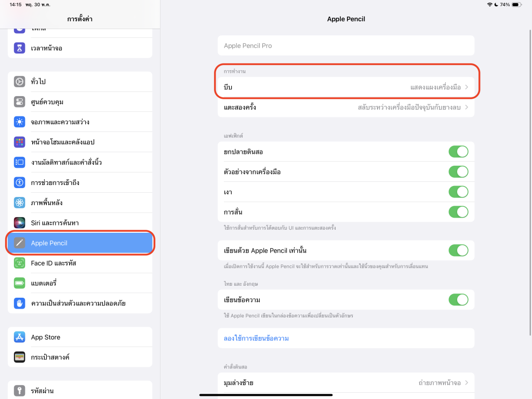Expand the มุมล่างซ้าย corner gesture options
The width and height of the screenshot is (532, 399).
pos(345,383)
